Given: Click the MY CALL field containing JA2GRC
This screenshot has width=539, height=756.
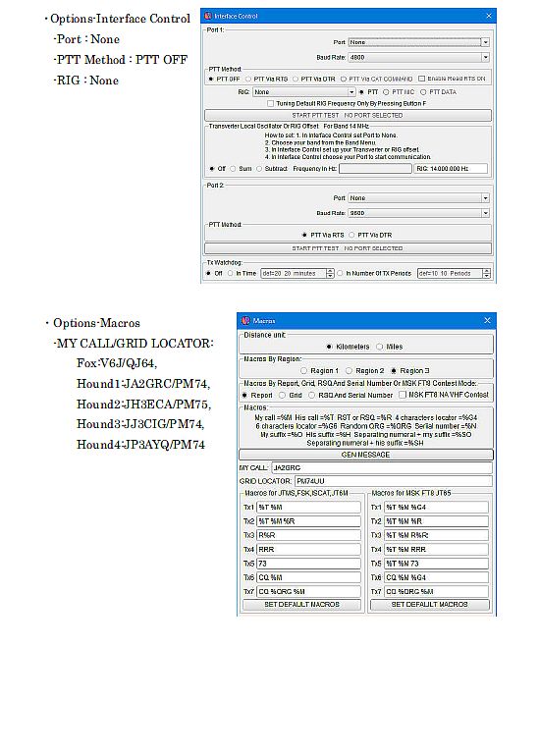Looking at the screenshot, I should (x=382, y=467).
